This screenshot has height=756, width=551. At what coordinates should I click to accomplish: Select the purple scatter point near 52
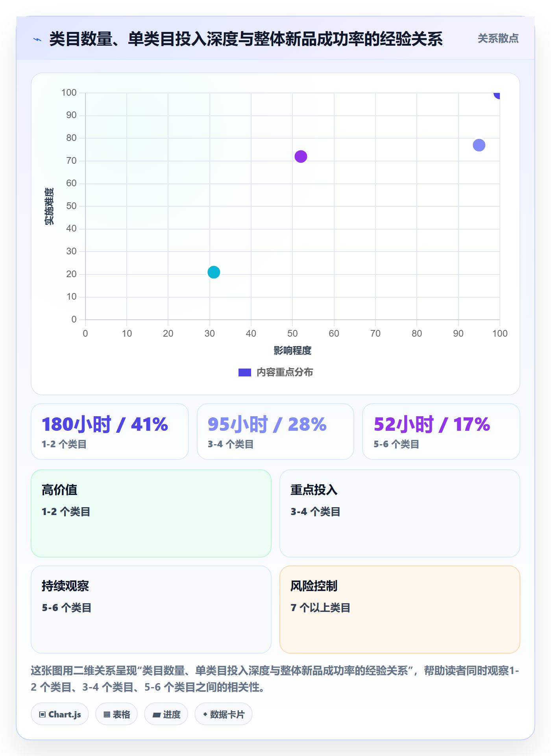pos(301,156)
